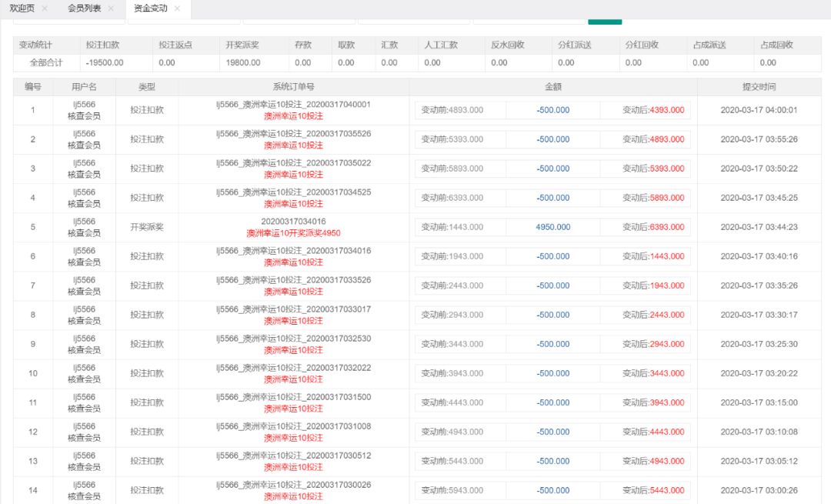This screenshot has width=831, height=504.
Task: Click order lj5566_澳洲幸运10投注_20200317040001
Action: (x=294, y=105)
